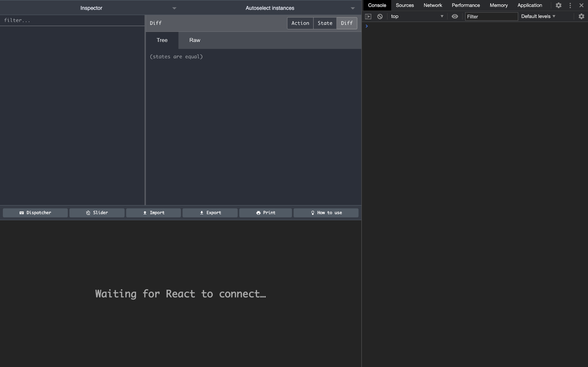The image size is (588, 367).
Task: Open DevTools settings gear
Action: coord(559,5)
